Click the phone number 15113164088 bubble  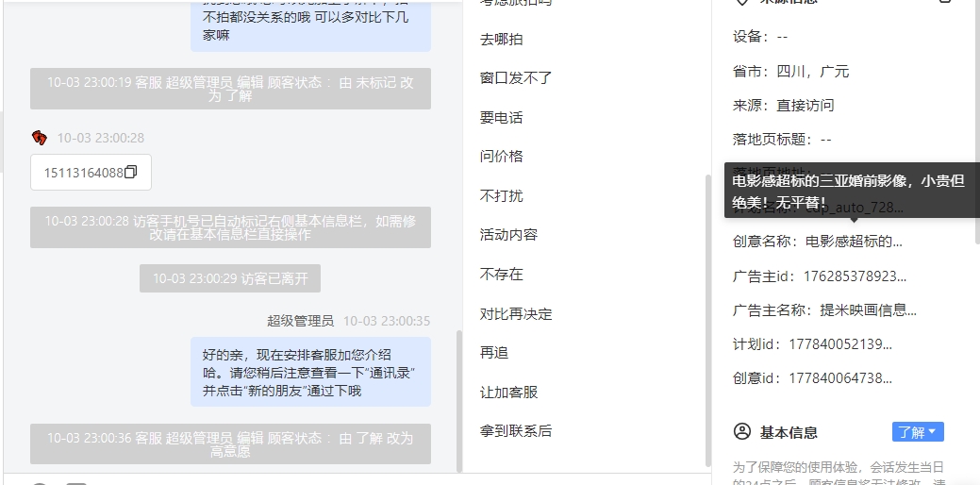click(x=91, y=173)
